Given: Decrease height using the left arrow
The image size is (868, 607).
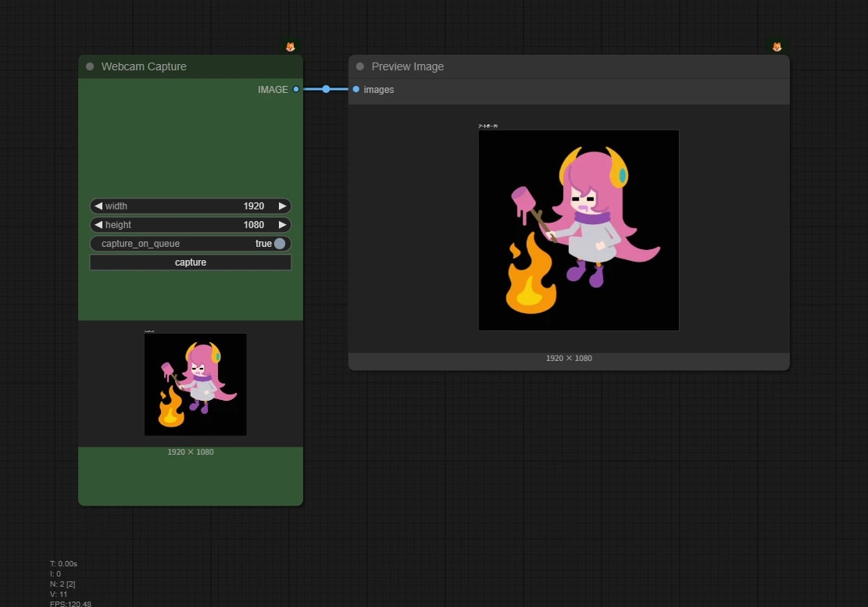Looking at the screenshot, I should tap(98, 225).
